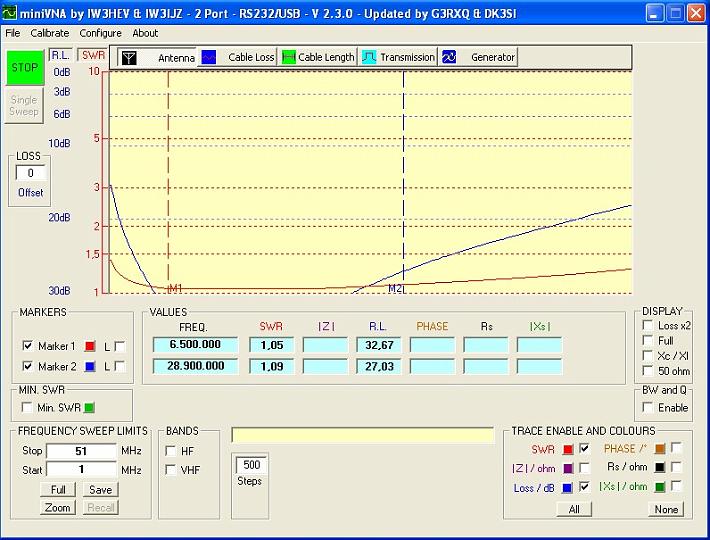This screenshot has width=710, height=540.
Task: Click the orange PHASE trace colour swatch
Action: pos(660,449)
